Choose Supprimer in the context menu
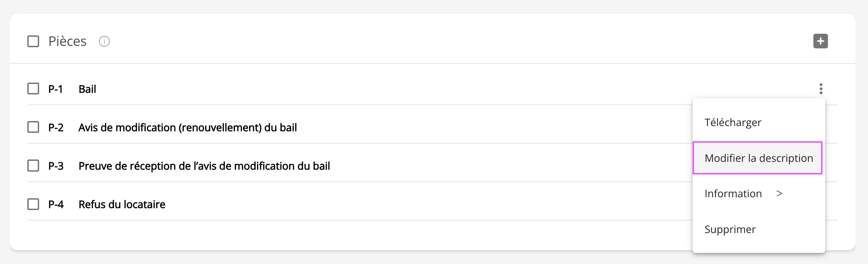This screenshot has width=868, height=264. [x=730, y=229]
